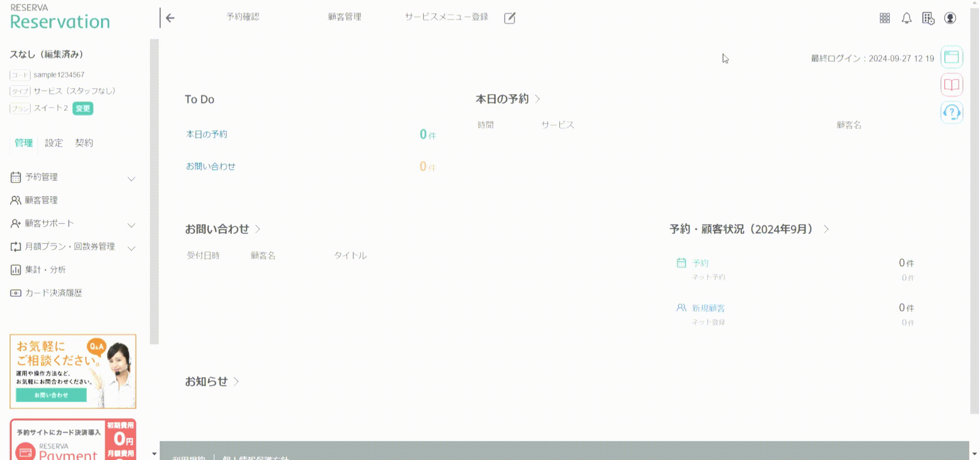Open 予約確認 in the top bar

(242, 17)
